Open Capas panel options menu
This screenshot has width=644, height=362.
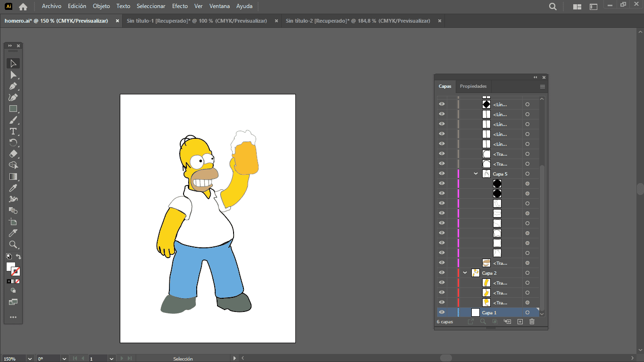(x=543, y=86)
